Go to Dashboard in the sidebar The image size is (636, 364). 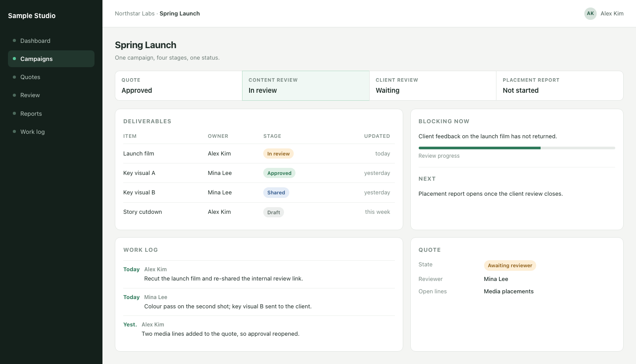[51, 41]
